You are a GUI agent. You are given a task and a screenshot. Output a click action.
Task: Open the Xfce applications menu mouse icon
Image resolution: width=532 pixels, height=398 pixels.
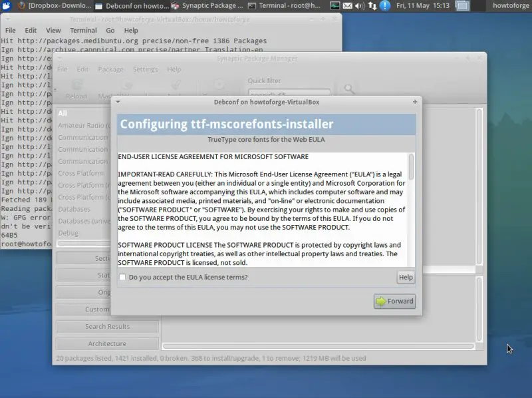[x=7, y=5]
